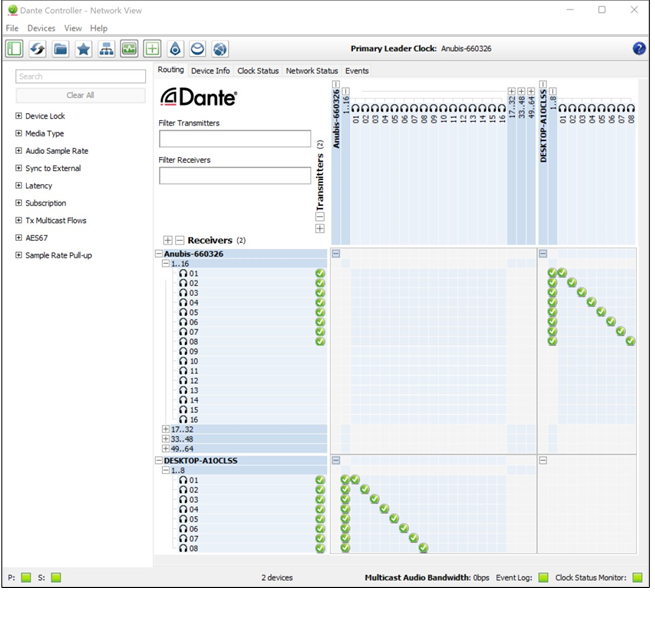655x626 pixels.
Task: Switch to the Device Info tab
Action: click(211, 71)
